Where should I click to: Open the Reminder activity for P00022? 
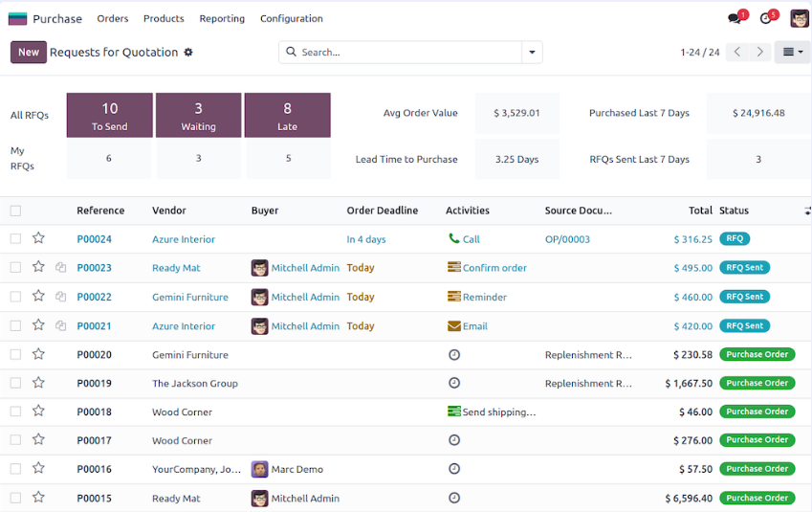(x=454, y=297)
